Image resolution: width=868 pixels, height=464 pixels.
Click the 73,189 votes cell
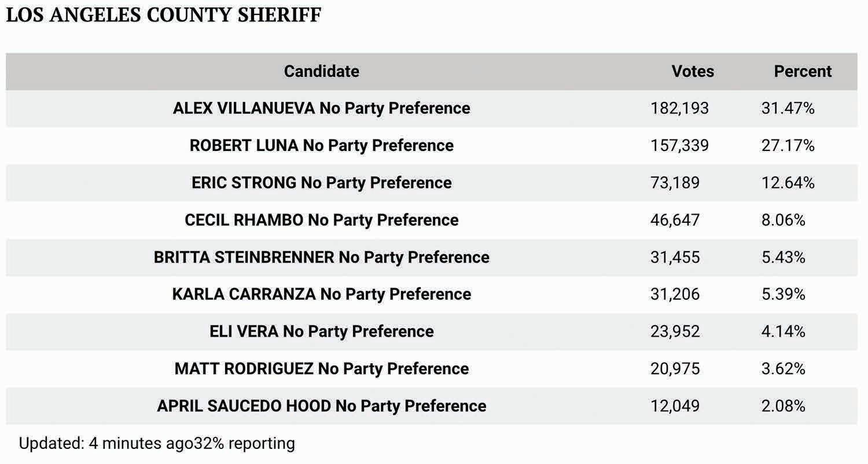coord(675,183)
